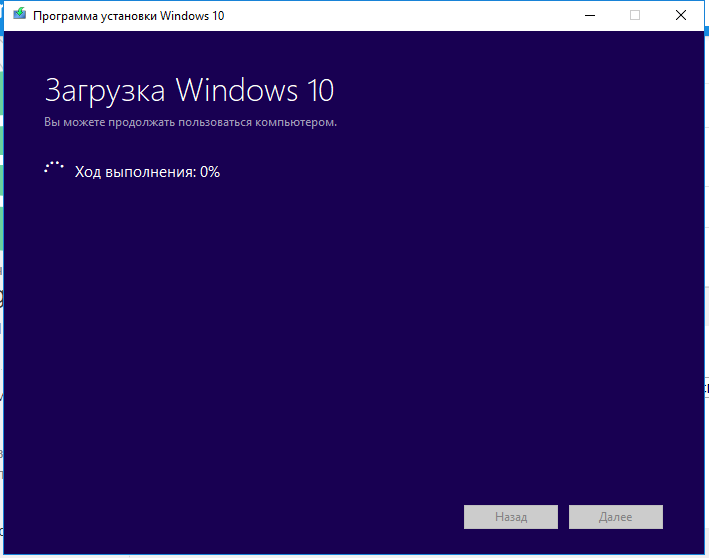Click the setup program icon in title bar
The height and width of the screenshot is (558, 709).
point(19,14)
